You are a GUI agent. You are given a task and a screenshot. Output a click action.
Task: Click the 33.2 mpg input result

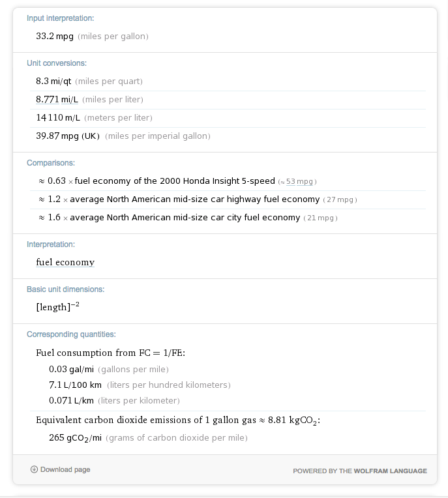[x=55, y=37]
